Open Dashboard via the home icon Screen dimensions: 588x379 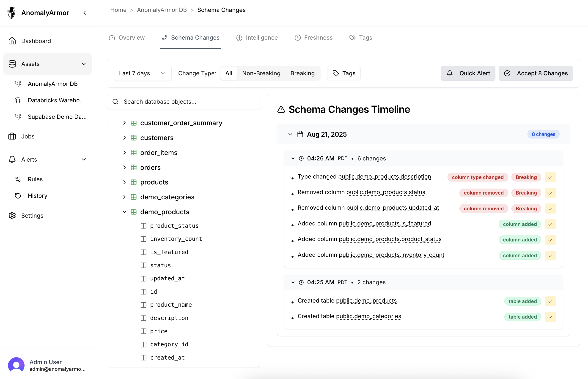pos(12,41)
